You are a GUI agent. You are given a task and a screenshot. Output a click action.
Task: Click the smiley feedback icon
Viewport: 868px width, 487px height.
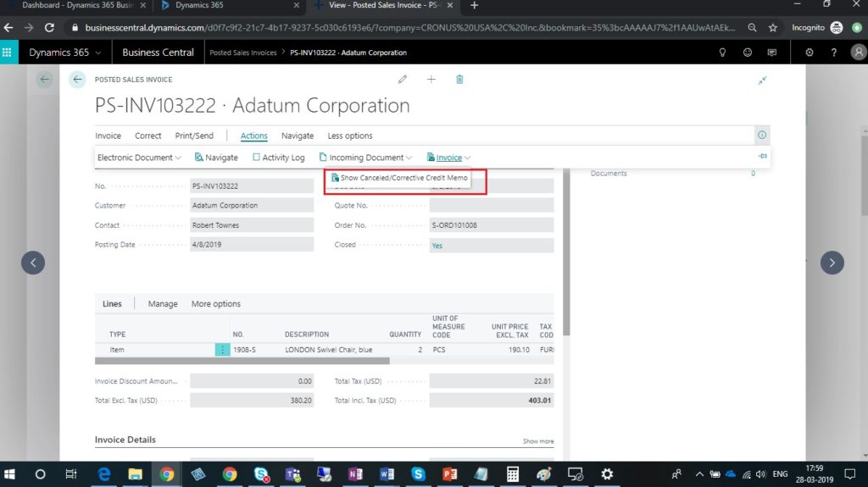748,53
